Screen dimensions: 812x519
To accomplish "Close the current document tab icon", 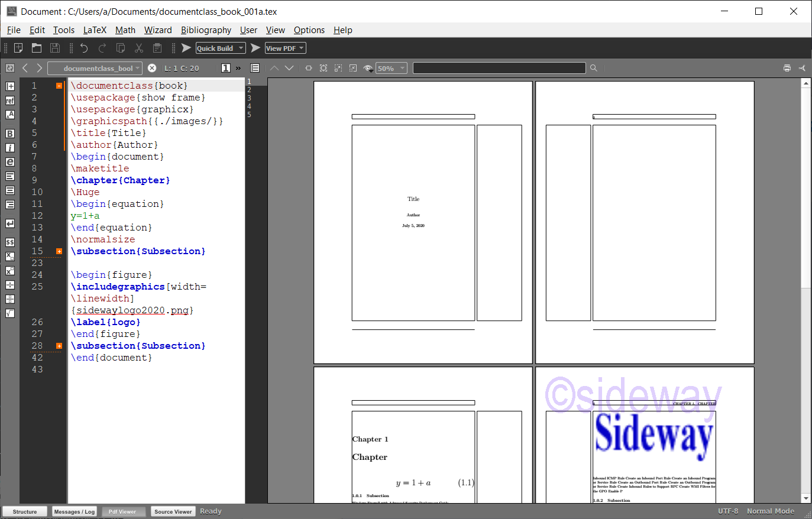I will (152, 68).
